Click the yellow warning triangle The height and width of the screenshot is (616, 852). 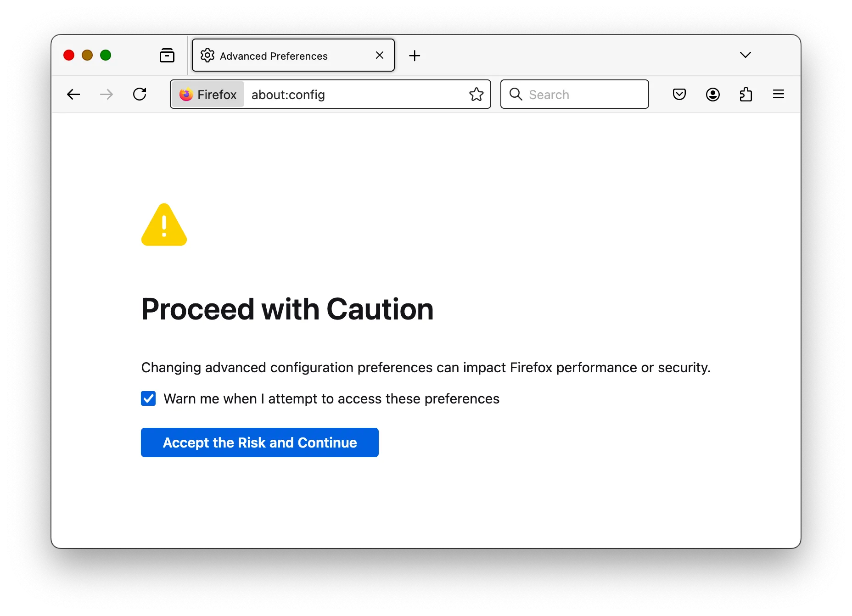[164, 225]
